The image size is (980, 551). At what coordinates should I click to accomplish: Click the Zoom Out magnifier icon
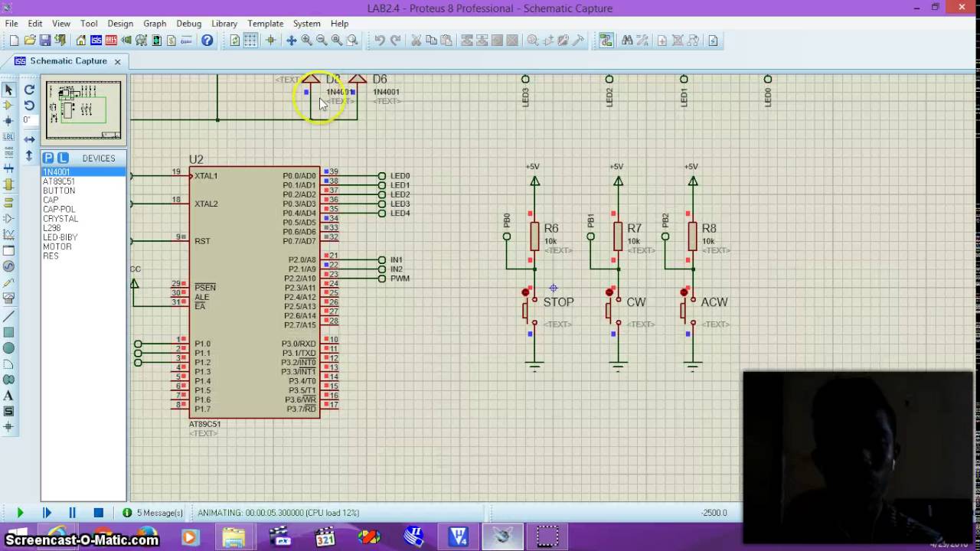[x=322, y=41]
